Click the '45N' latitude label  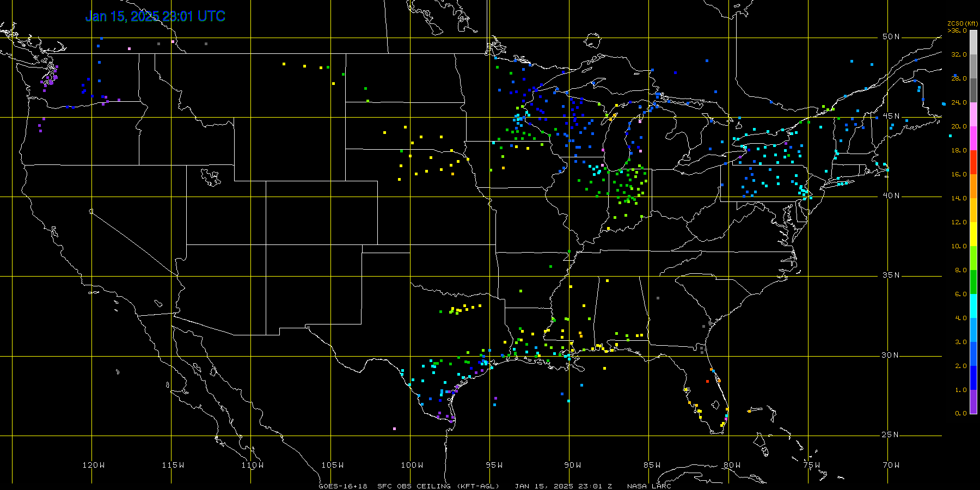pos(891,116)
